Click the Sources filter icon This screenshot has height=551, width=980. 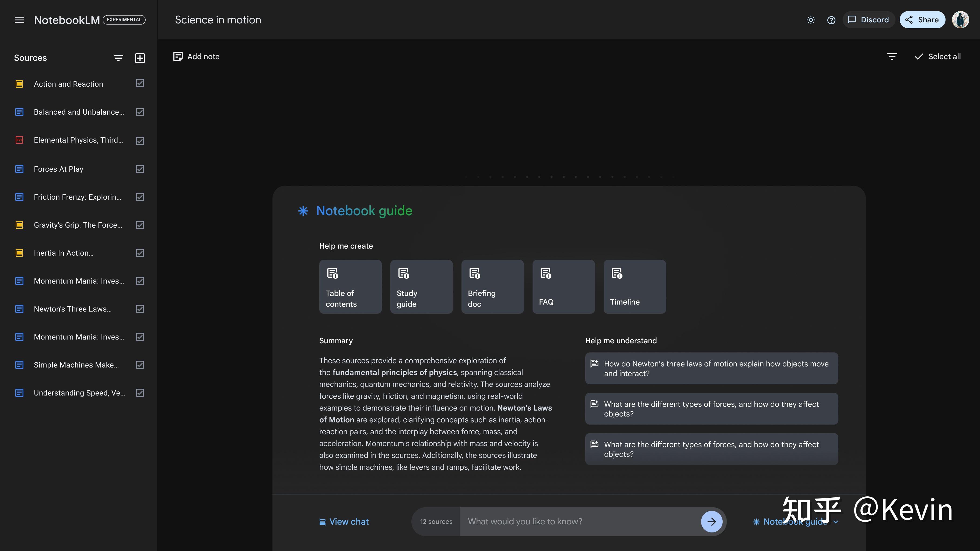pyautogui.click(x=118, y=58)
